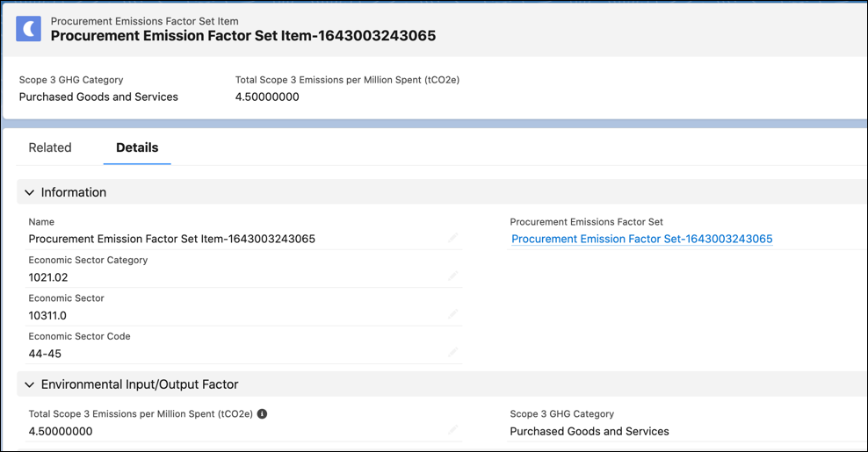This screenshot has width=868, height=452.
Task: Select the Details tab
Action: click(x=137, y=147)
